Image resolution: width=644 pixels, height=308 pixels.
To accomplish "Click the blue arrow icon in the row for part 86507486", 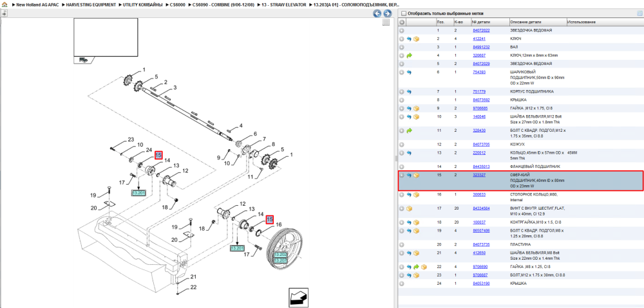I will coord(409,231).
